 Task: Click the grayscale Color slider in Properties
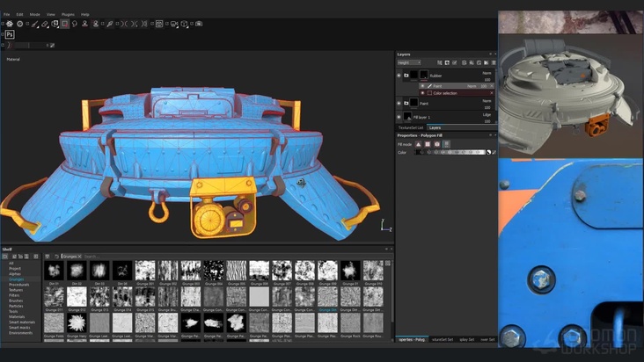(451, 153)
